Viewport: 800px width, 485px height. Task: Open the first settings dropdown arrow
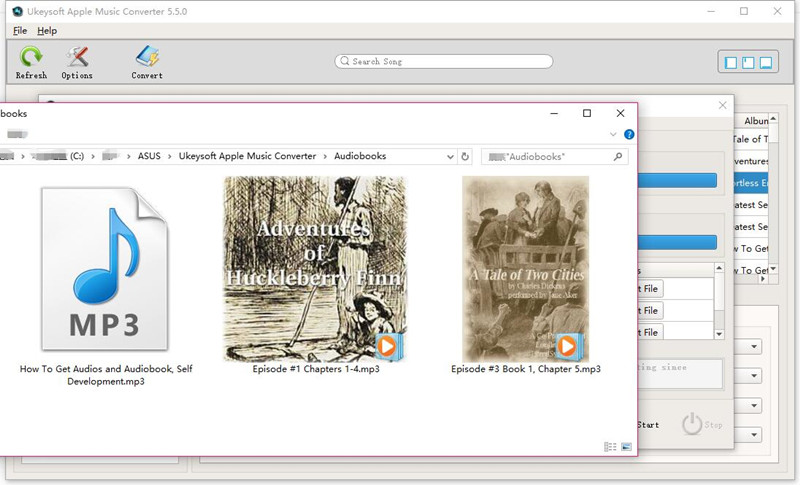point(754,347)
